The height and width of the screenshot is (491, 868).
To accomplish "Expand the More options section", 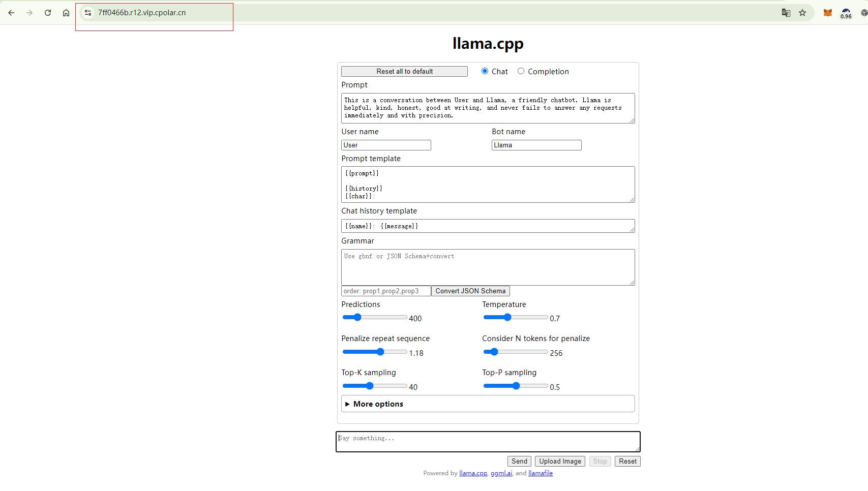I will 488,404.
